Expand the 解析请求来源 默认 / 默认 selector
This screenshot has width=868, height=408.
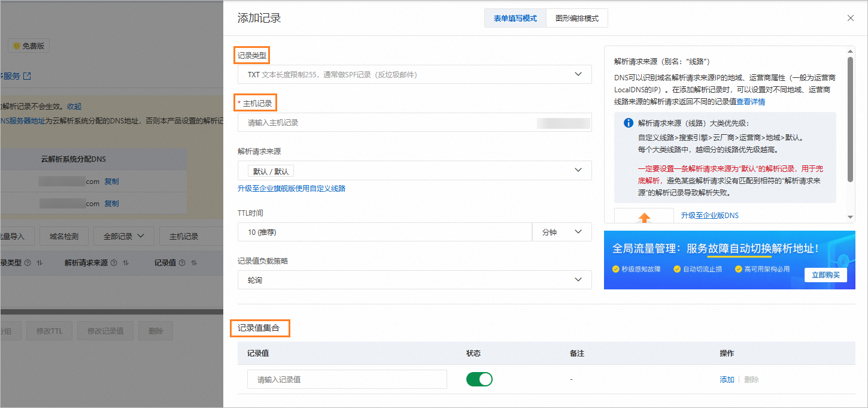(x=414, y=171)
